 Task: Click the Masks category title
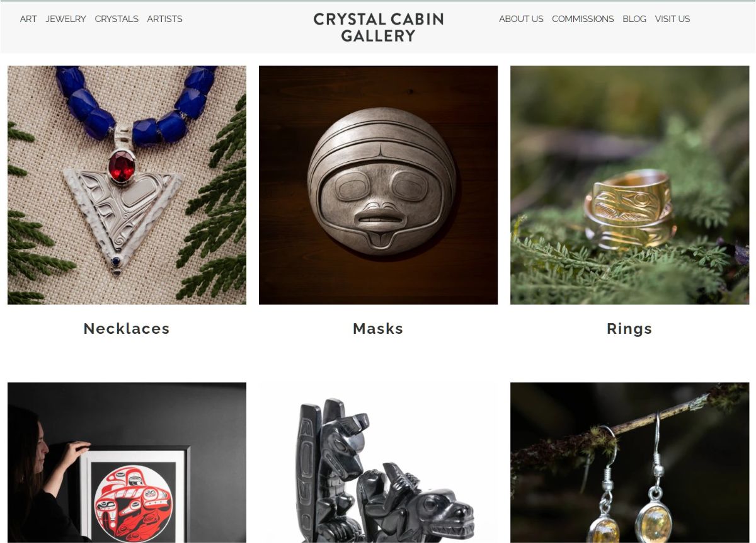pyautogui.click(x=378, y=328)
